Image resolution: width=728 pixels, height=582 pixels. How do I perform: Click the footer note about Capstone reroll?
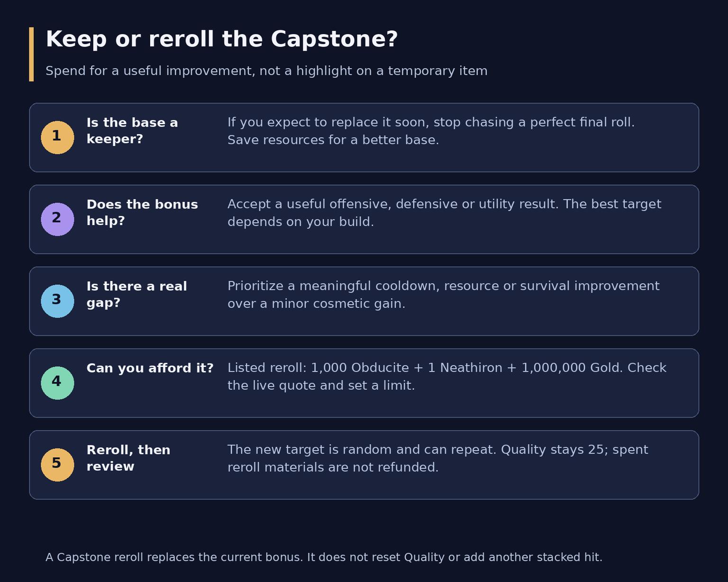coord(324,557)
